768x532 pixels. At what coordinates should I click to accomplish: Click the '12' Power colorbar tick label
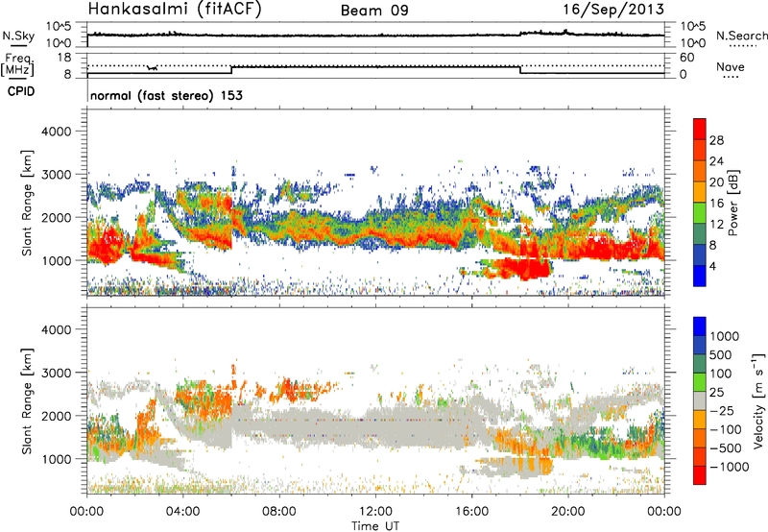[716, 224]
